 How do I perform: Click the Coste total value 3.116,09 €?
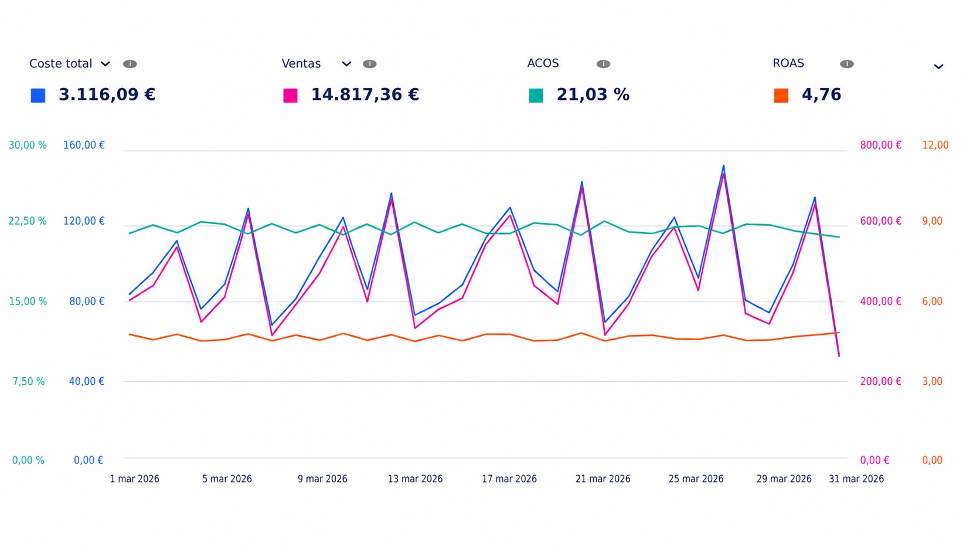(107, 95)
